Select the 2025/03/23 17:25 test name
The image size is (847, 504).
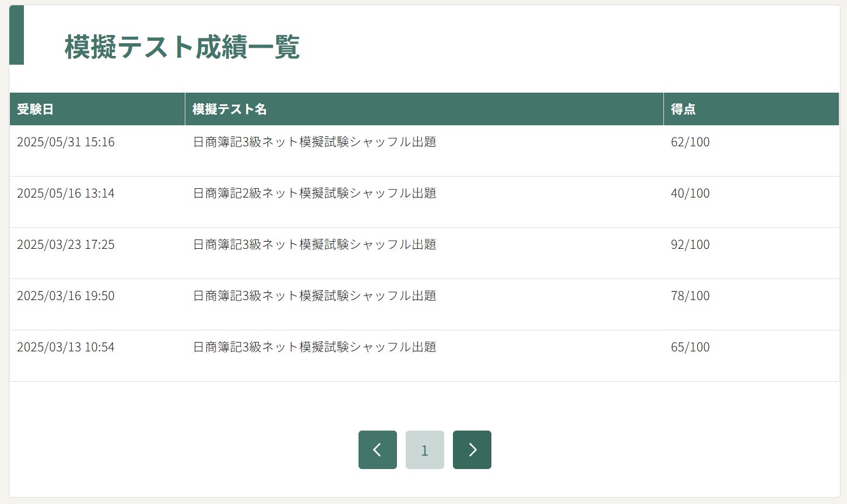314,245
